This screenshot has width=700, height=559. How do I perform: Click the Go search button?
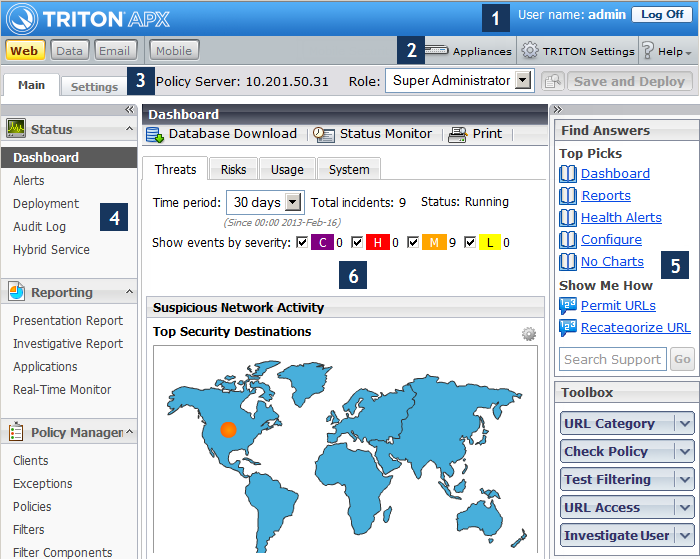[x=682, y=359]
